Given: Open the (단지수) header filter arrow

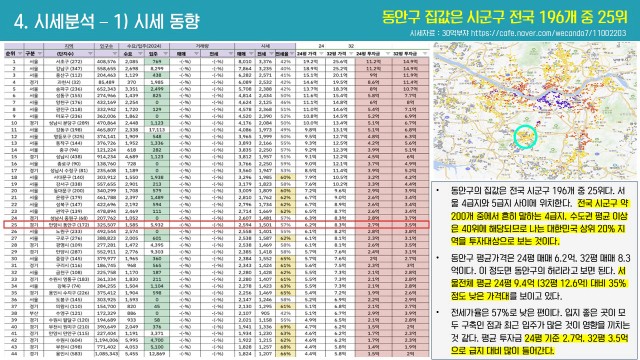Looking at the screenshot, I should (x=90, y=54).
